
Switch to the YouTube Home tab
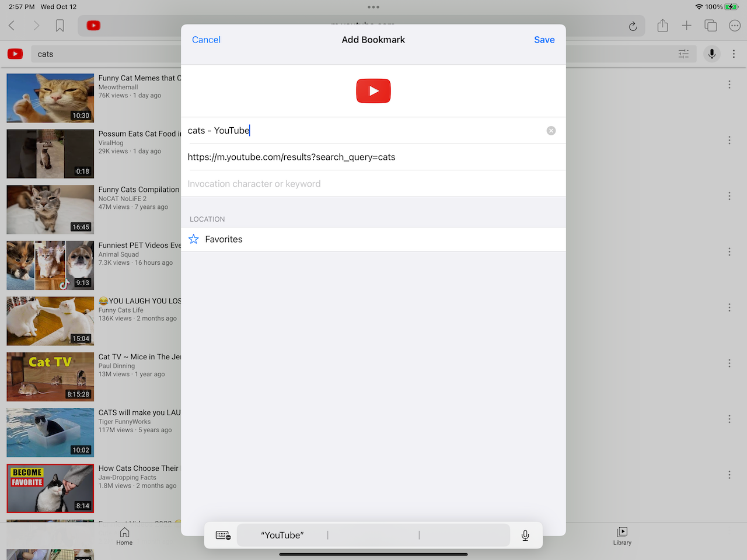pos(124,536)
